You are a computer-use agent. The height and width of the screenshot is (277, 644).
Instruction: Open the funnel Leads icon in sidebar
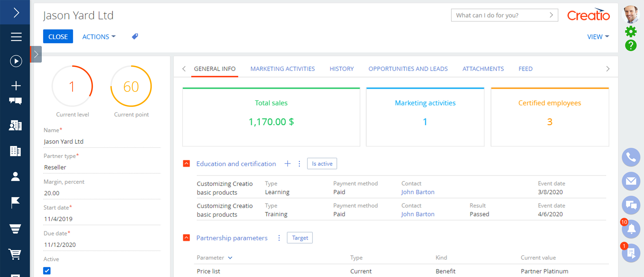point(15,229)
